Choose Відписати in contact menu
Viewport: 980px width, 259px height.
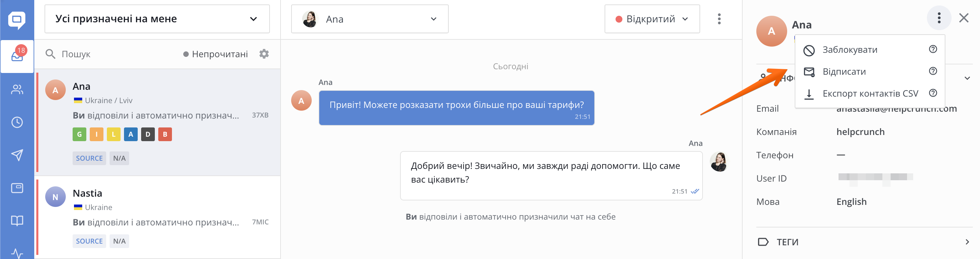(844, 72)
